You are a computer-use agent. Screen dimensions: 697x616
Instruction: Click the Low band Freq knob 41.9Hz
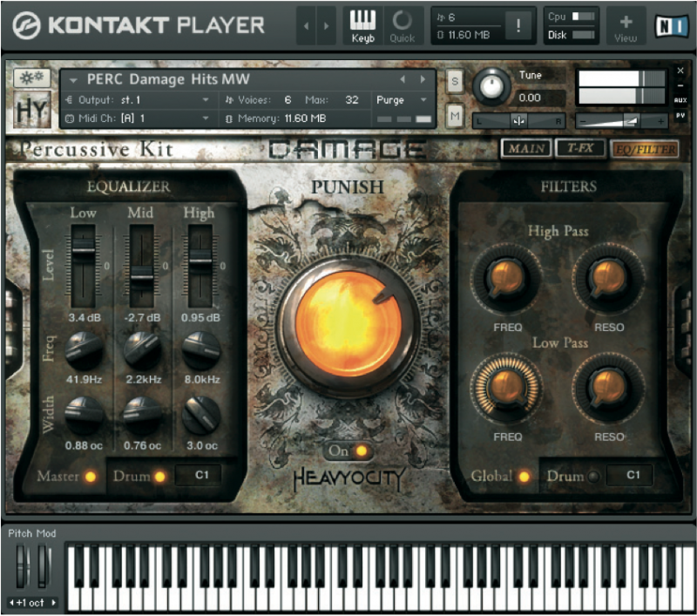coord(84,351)
